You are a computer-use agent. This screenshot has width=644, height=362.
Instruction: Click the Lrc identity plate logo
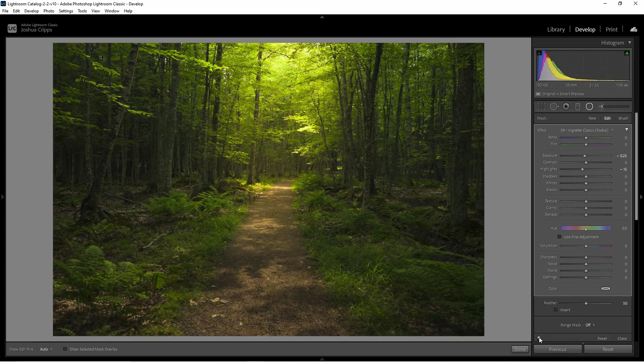tap(12, 28)
